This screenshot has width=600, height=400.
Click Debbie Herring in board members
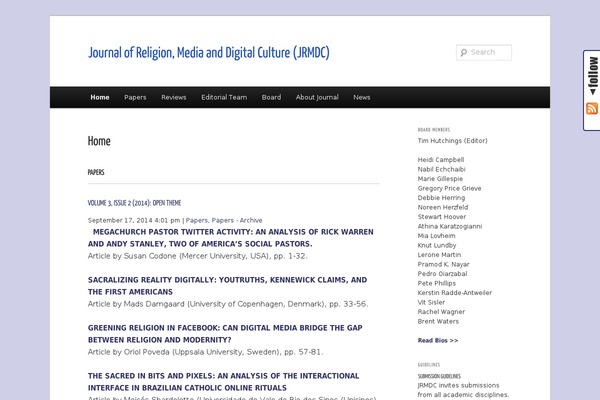click(441, 198)
